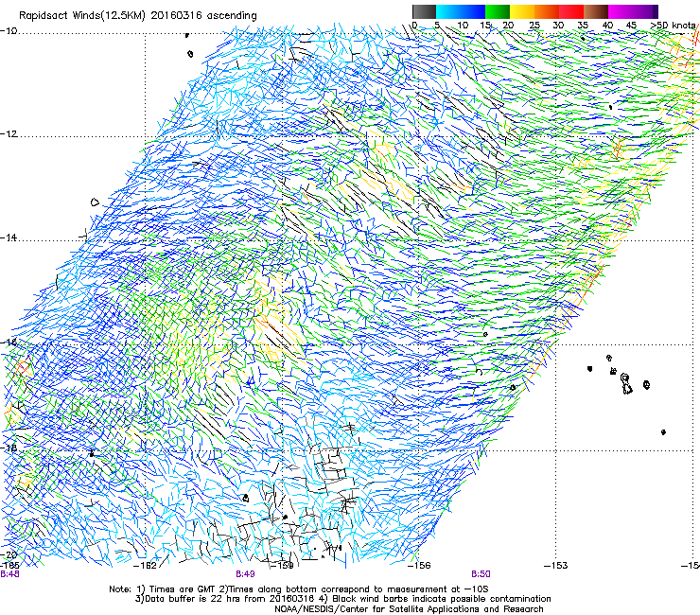700x615 pixels.
Task: Click the legend label "25"
Action: click(x=534, y=26)
